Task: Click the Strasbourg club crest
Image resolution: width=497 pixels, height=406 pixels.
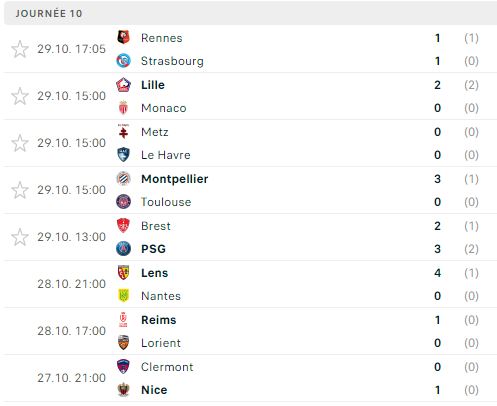Action: pos(123,61)
